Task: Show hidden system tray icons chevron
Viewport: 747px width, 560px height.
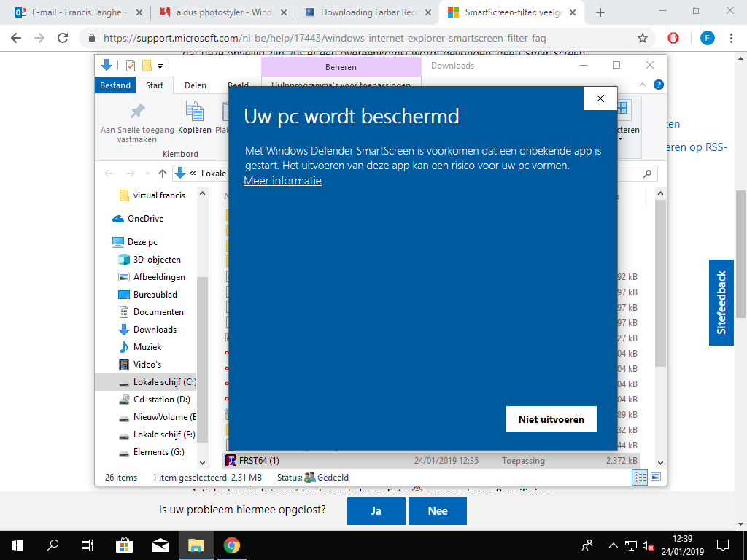Action: pyautogui.click(x=613, y=545)
